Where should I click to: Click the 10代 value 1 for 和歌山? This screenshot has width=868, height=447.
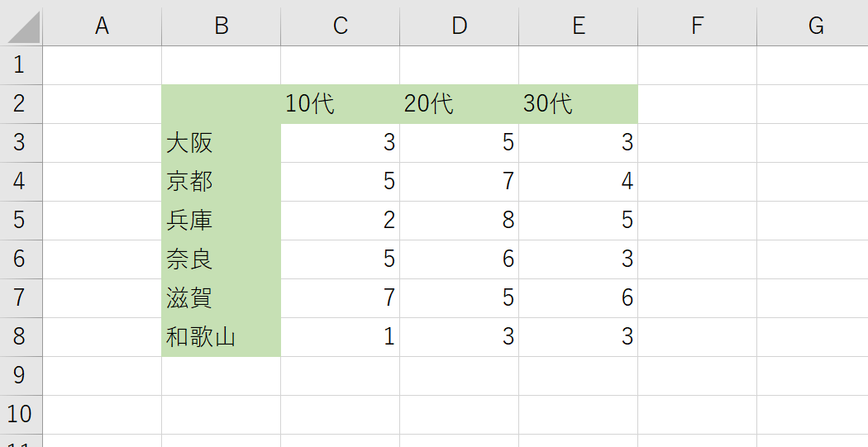(341, 337)
